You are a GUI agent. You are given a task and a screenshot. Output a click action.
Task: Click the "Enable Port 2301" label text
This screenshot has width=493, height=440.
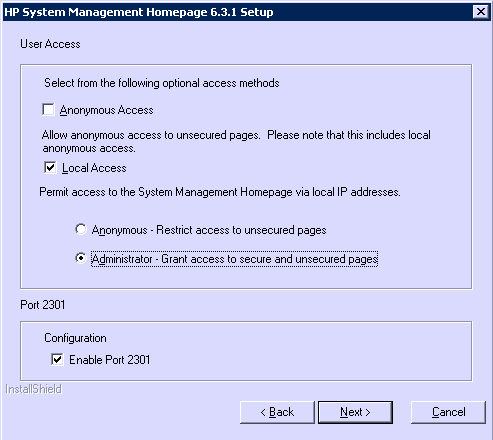click(110, 360)
